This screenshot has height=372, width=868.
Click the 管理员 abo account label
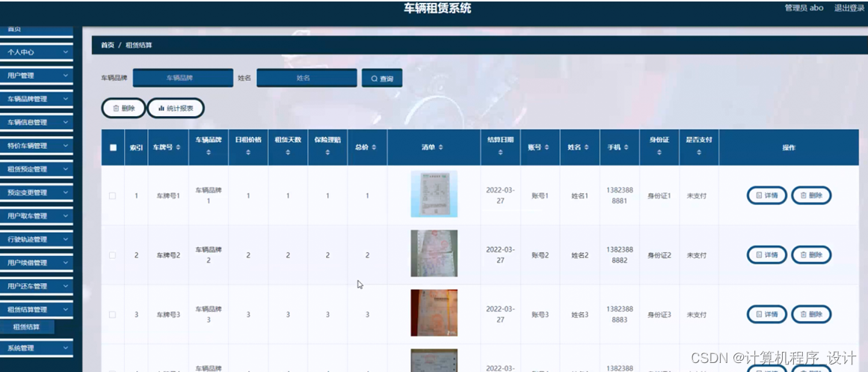pyautogui.click(x=804, y=7)
